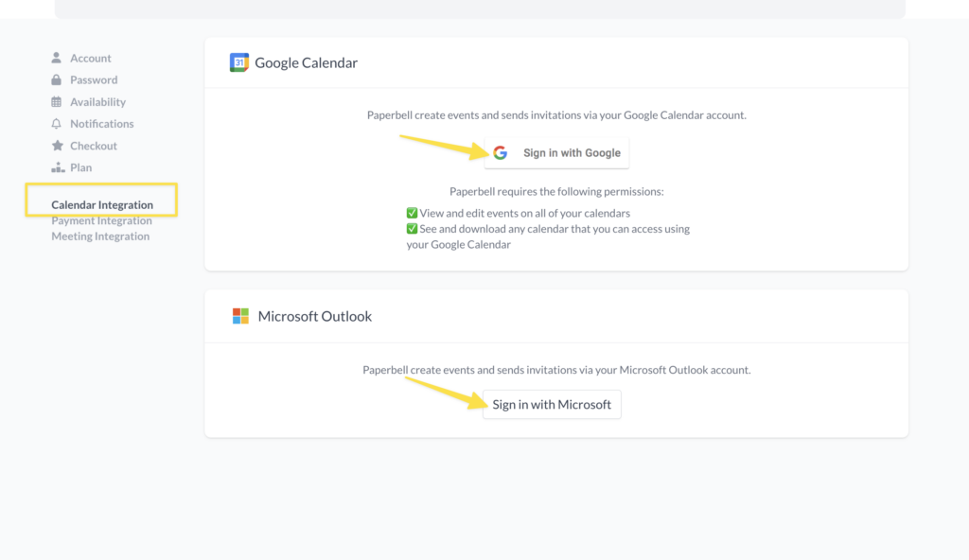
Task: Click the Notifications bell icon
Action: (57, 123)
